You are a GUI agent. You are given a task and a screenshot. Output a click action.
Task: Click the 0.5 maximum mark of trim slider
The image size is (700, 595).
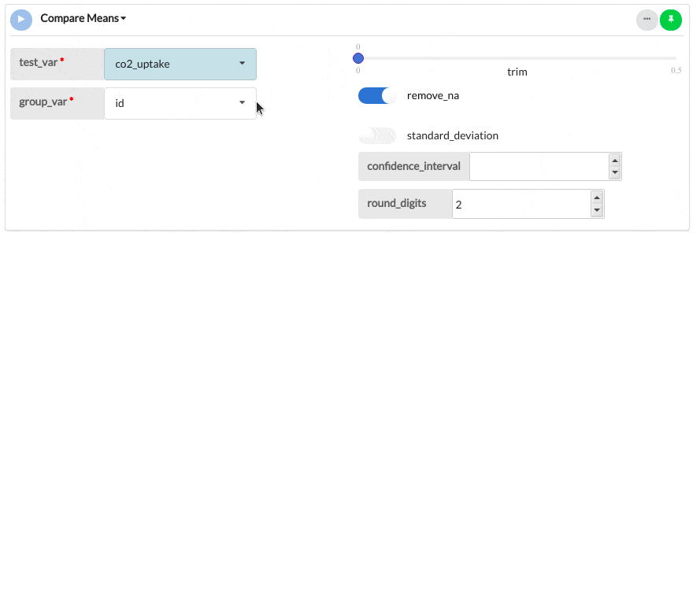point(676,70)
